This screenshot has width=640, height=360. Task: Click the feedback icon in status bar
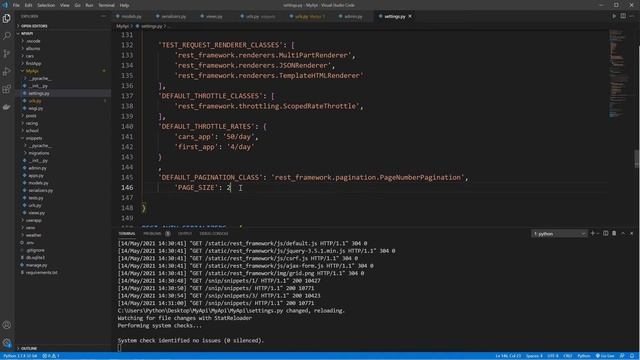tap(622, 356)
